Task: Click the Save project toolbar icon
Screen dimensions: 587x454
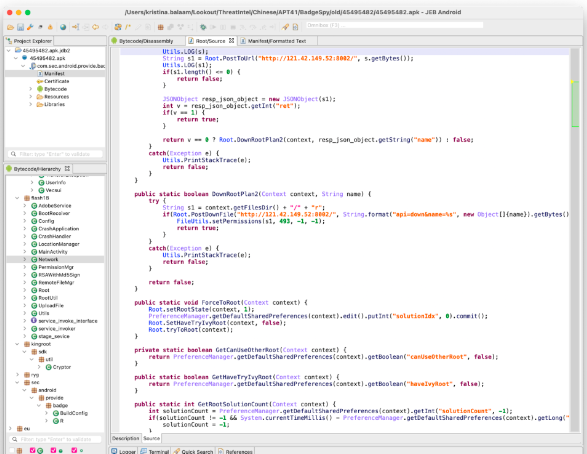Action: pos(20,27)
